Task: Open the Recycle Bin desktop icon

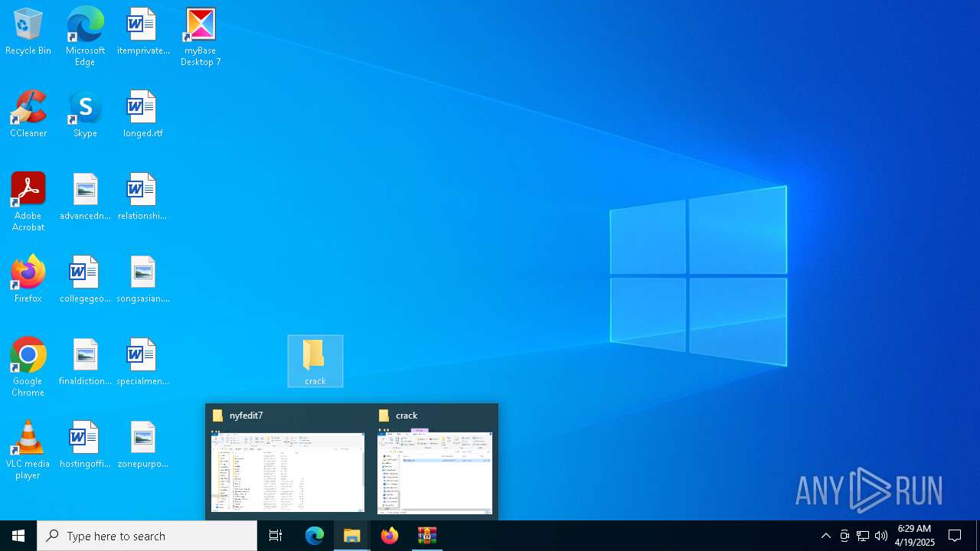Action: tap(28, 32)
